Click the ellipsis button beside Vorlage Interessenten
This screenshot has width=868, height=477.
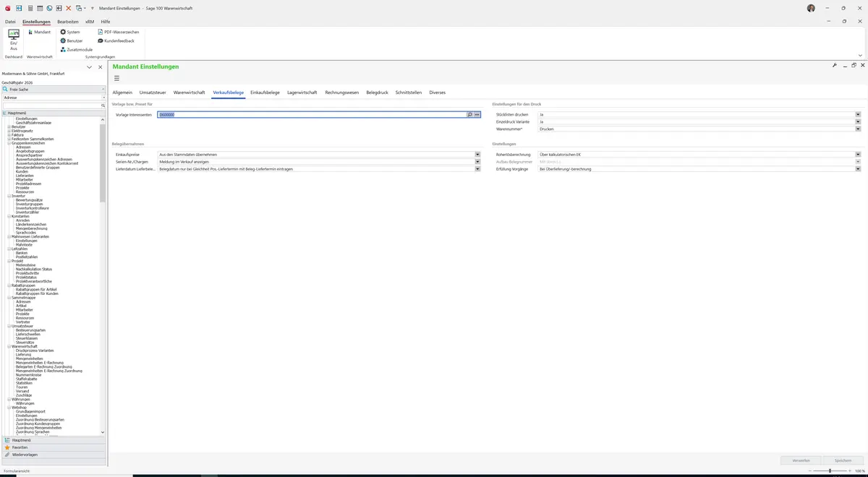pos(477,114)
